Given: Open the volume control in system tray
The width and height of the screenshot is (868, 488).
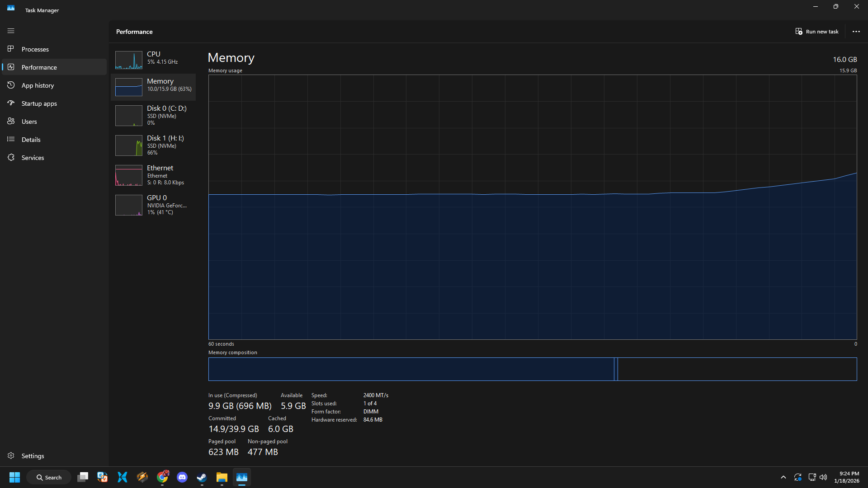Looking at the screenshot, I should (823, 477).
